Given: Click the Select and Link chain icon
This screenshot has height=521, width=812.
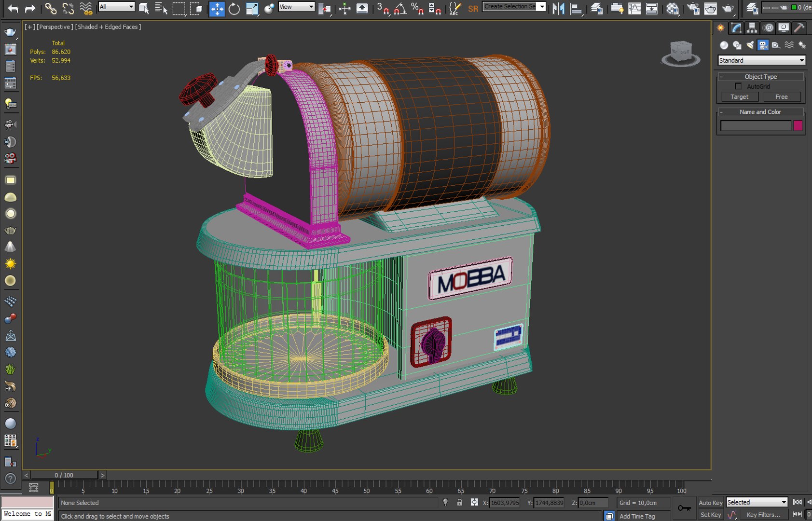Looking at the screenshot, I should [x=50, y=8].
